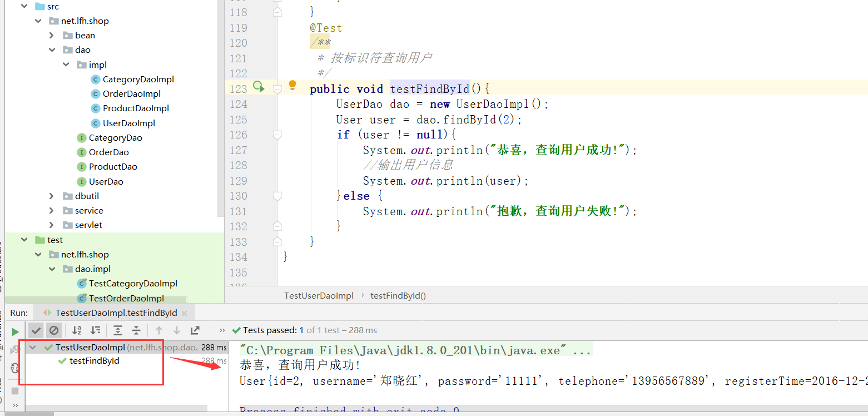Go to next failed test arrow
This screenshot has height=416, width=868.
pos(177,330)
